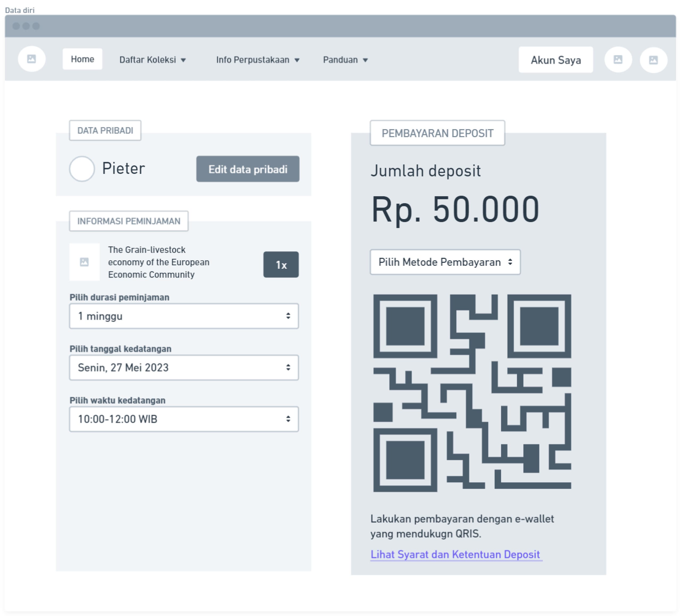Click the 1x quantity badge
The width and height of the screenshot is (681, 616).
click(281, 265)
